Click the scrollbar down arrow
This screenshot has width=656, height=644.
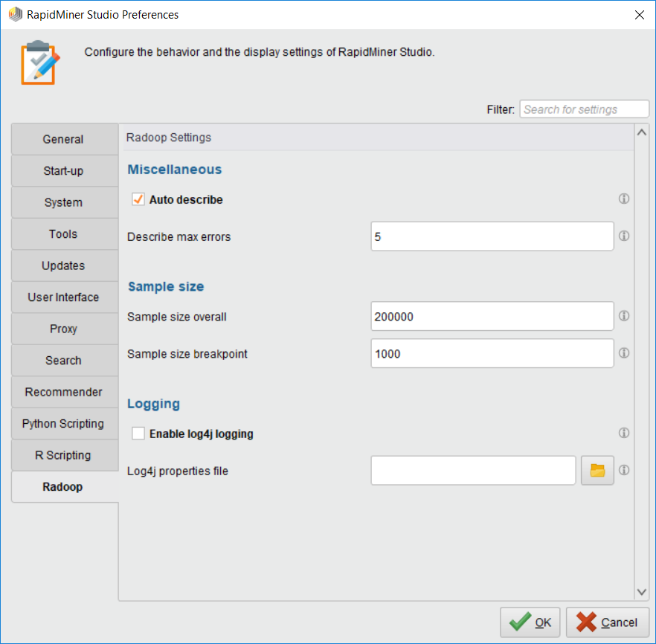(x=641, y=592)
